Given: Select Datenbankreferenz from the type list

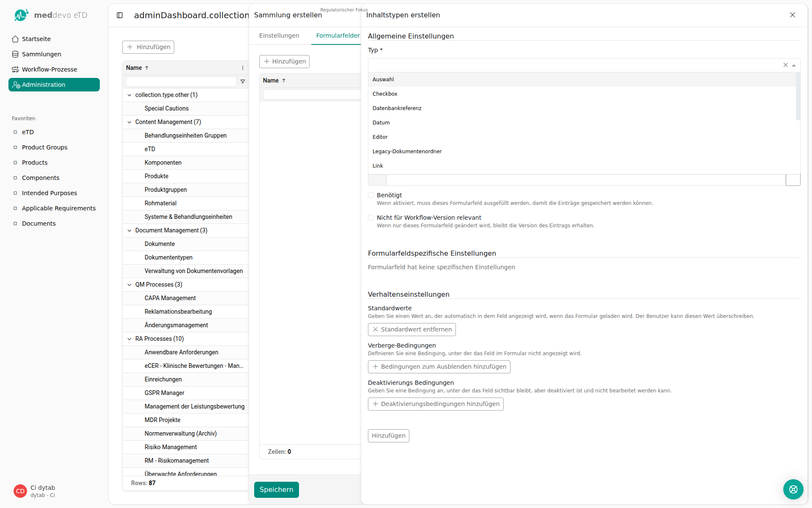Looking at the screenshot, I should [397, 108].
